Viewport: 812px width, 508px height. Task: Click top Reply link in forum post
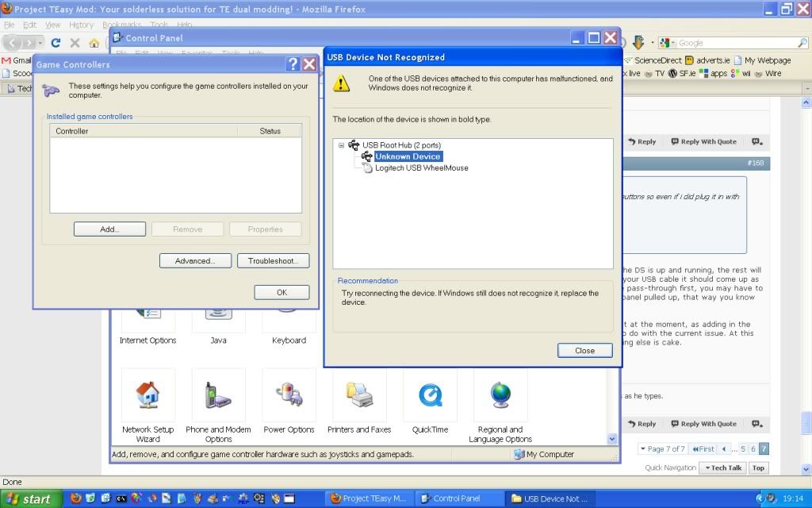(642, 141)
